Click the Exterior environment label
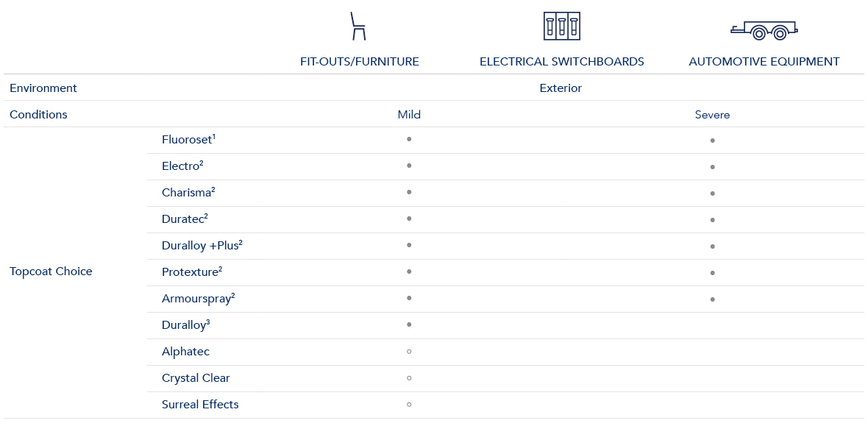The width and height of the screenshot is (868, 426). [561, 88]
